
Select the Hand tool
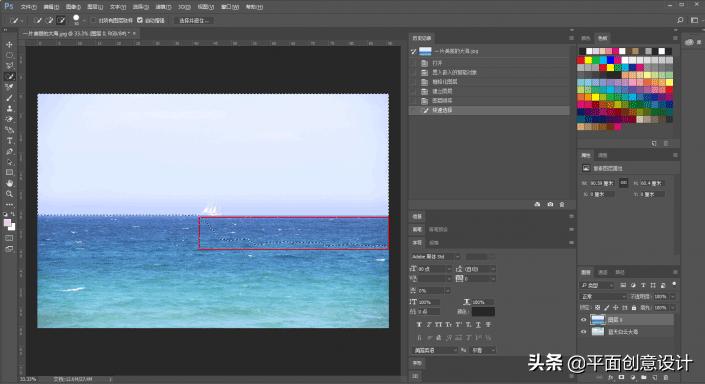(9, 183)
